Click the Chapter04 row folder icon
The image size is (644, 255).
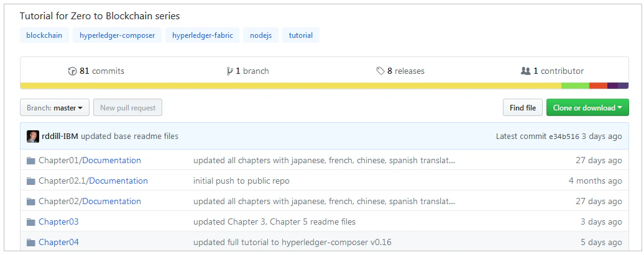31,243
